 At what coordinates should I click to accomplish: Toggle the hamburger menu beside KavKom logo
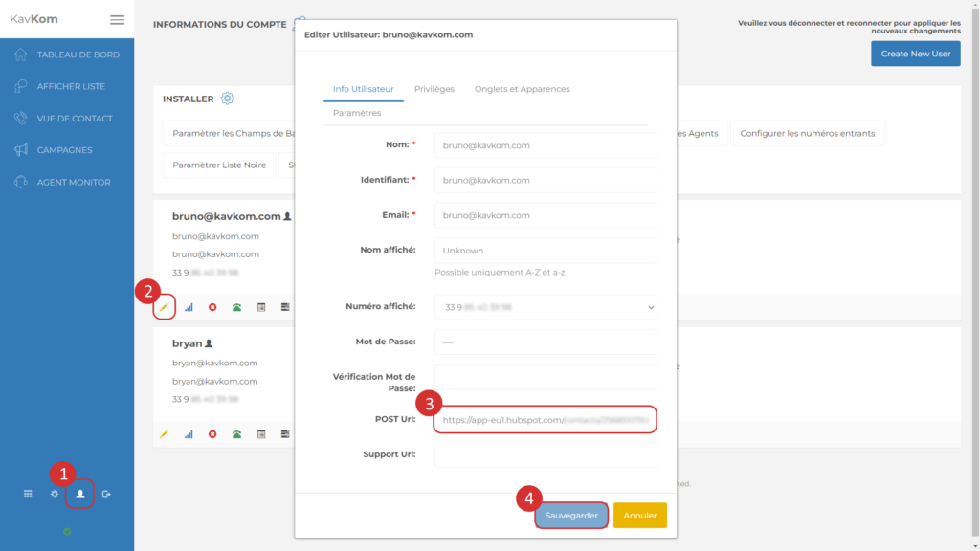click(x=117, y=19)
